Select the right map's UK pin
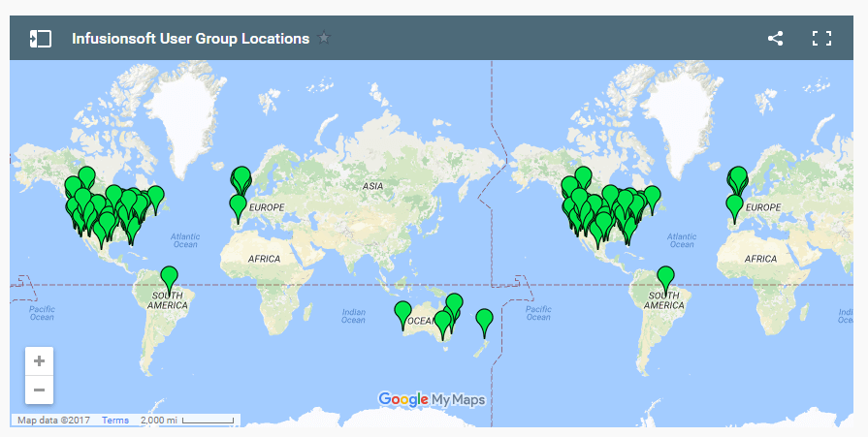This screenshot has height=437, width=868. coord(738,178)
